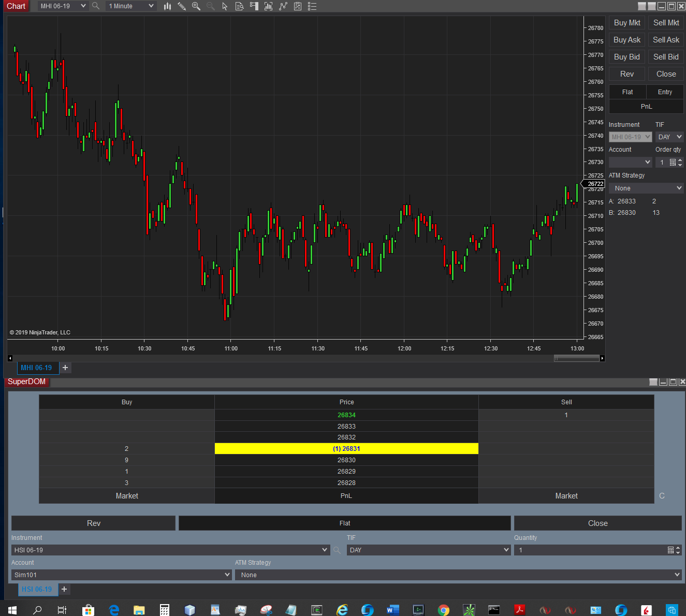Expand the TIF DAY dropdown in Chart Trader
Image resolution: width=686 pixels, height=616 pixels.
coord(679,137)
